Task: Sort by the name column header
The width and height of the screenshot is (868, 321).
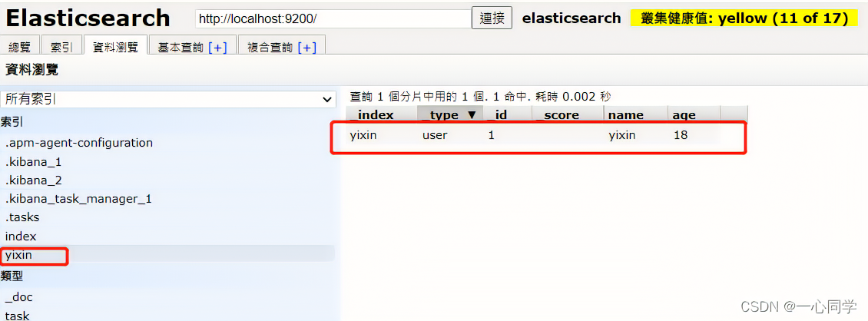Action: [636, 114]
